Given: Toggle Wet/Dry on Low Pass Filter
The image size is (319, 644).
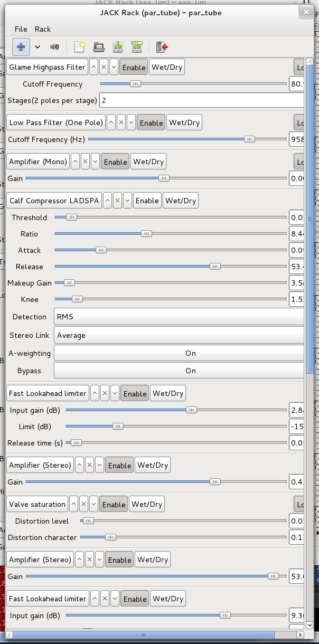Looking at the screenshot, I should [x=184, y=122].
